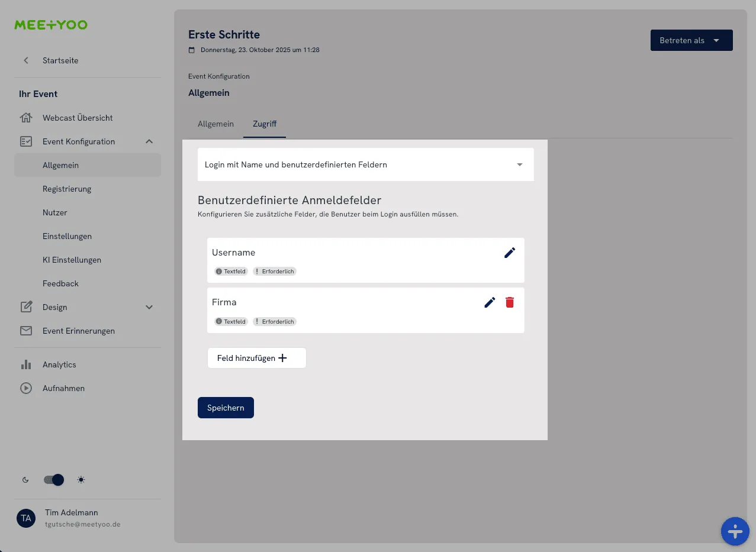Click the pencil edit icon for Username field

(x=510, y=253)
